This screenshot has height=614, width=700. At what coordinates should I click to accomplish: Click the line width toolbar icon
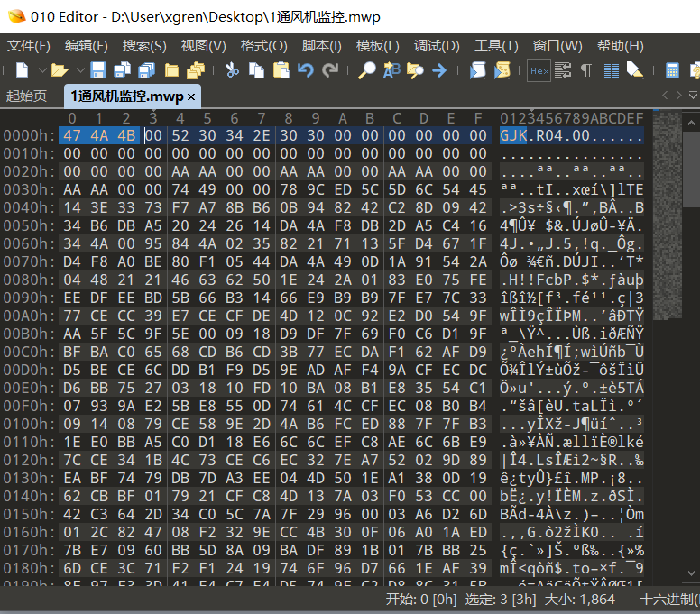tap(563, 70)
